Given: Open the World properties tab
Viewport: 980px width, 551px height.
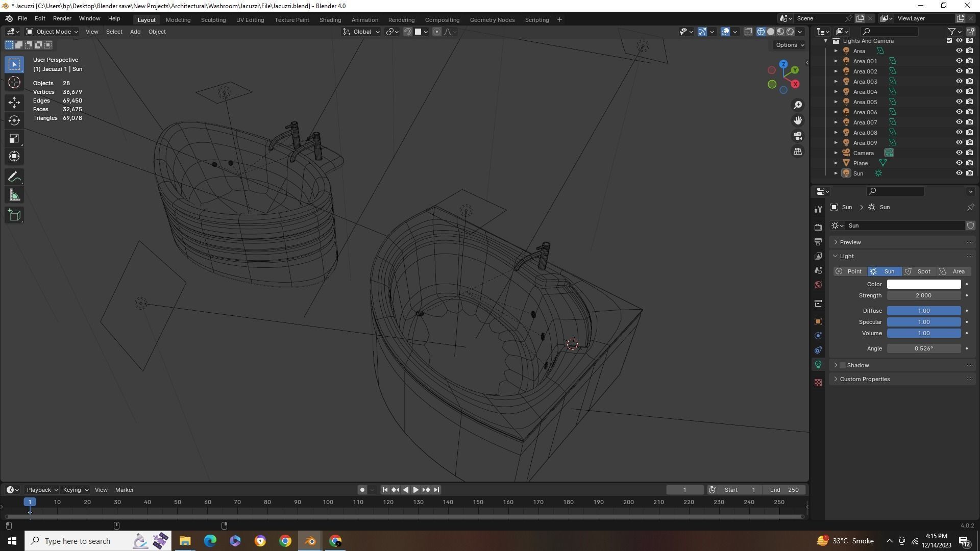Looking at the screenshot, I should pos(818,284).
